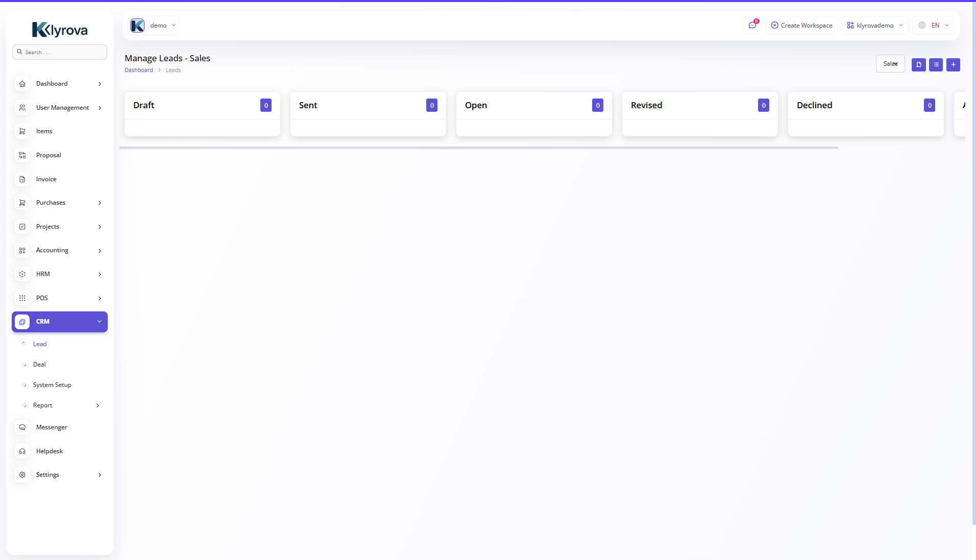Click the Klyrova logo

tap(60, 30)
